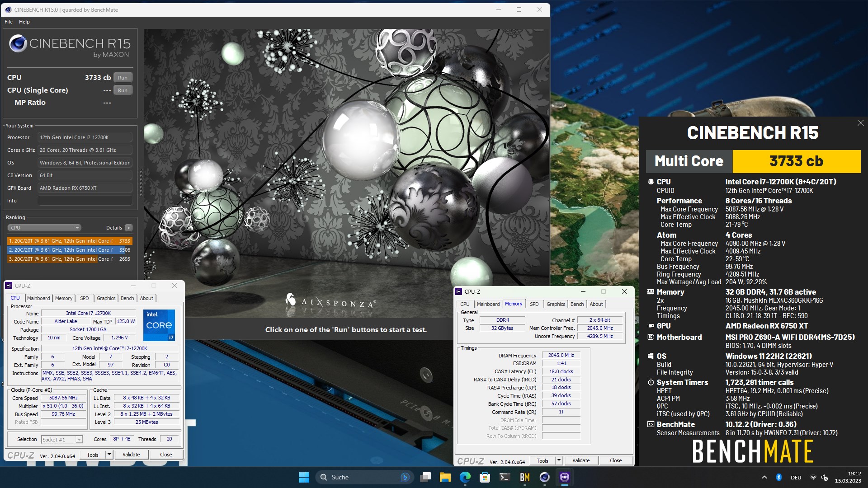Click the Details arrow button in Ranking

click(x=129, y=228)
